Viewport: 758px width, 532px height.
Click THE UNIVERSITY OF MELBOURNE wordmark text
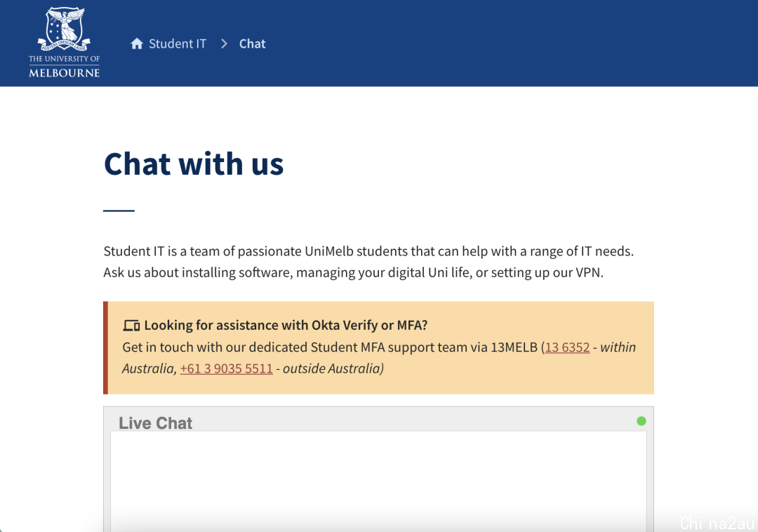pos(65,66)
